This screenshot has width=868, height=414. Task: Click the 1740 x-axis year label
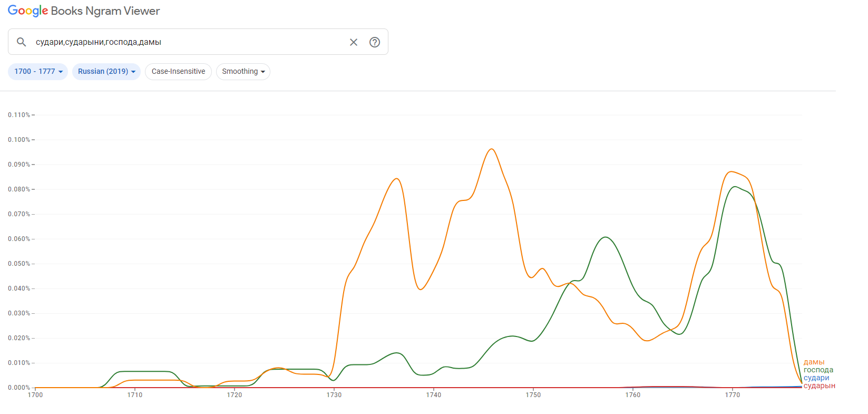(433, 395)
